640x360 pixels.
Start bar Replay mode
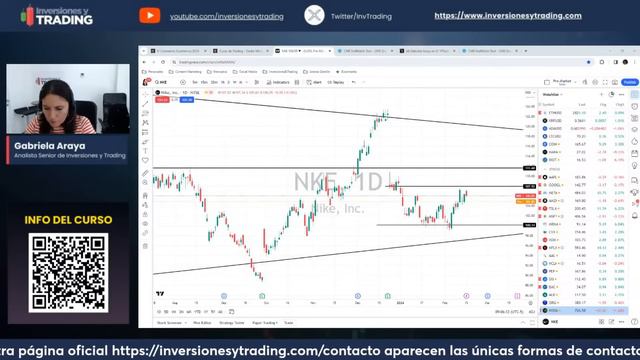coord(336,82)
